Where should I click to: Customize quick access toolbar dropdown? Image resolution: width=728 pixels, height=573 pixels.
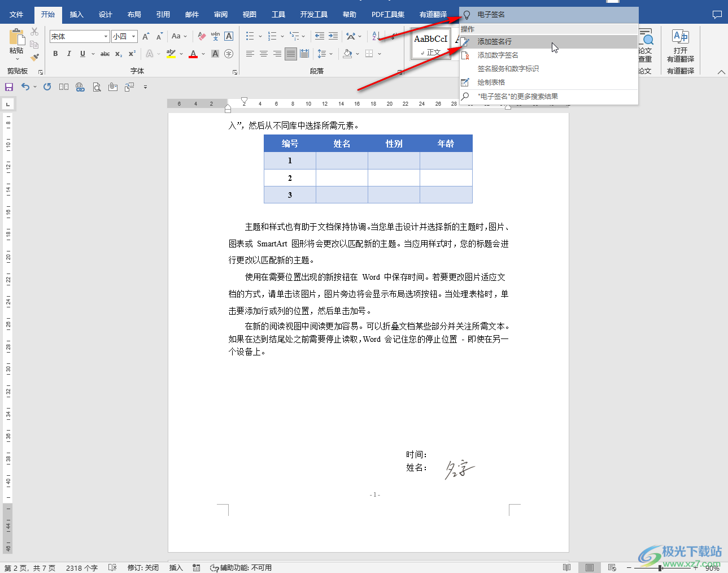pos(145,87)
